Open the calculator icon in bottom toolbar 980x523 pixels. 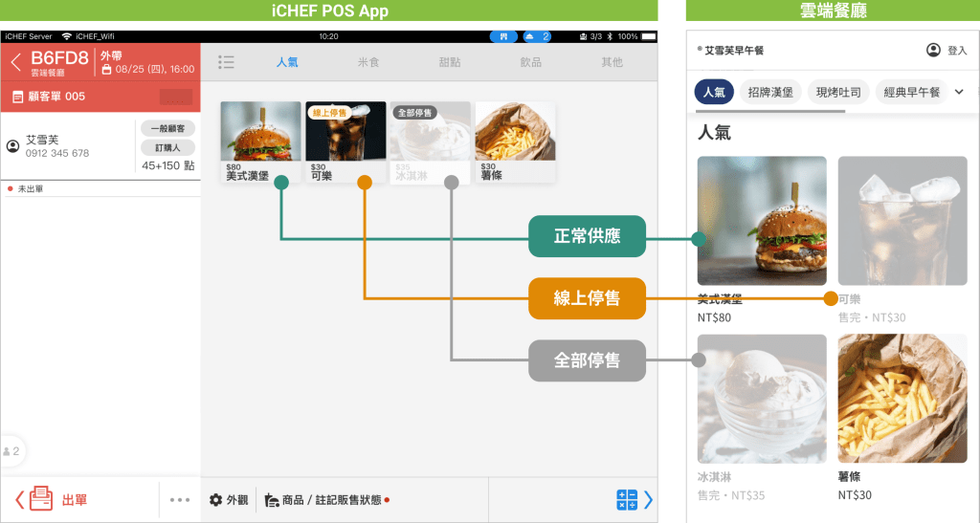coord(627,499)
